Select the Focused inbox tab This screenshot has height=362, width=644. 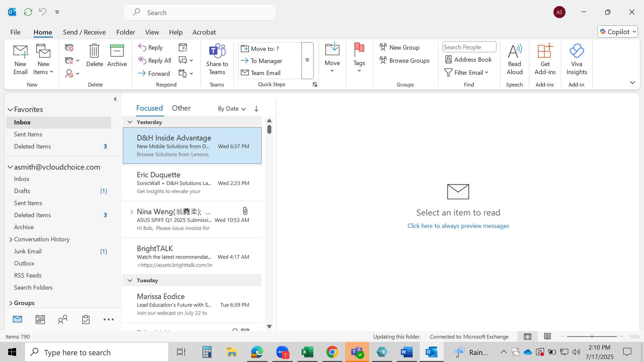149,108
